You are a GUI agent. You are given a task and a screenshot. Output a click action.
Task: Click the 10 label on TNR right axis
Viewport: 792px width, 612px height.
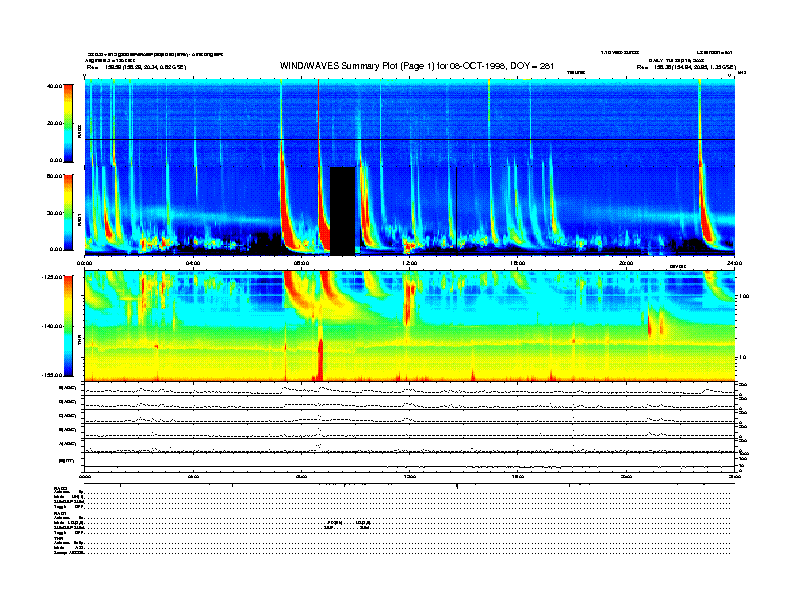[743, 358]
